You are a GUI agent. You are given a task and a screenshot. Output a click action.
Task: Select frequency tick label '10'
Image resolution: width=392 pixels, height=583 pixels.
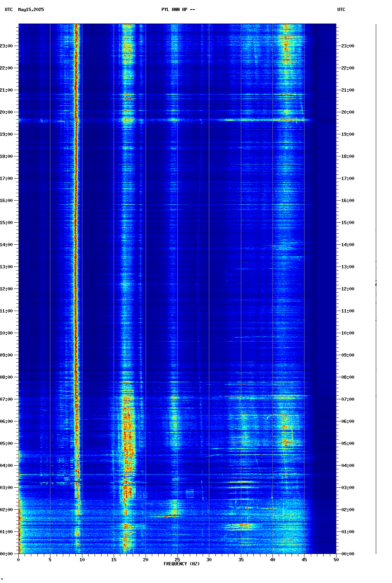click(x=82, y=560)
